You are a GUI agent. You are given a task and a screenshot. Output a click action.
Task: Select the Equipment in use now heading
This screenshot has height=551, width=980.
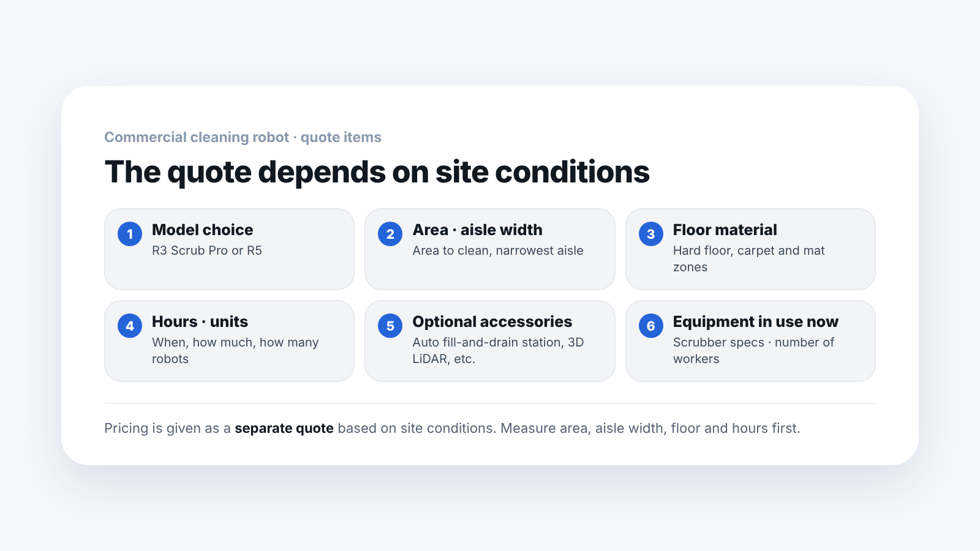(x=756, y=322)
